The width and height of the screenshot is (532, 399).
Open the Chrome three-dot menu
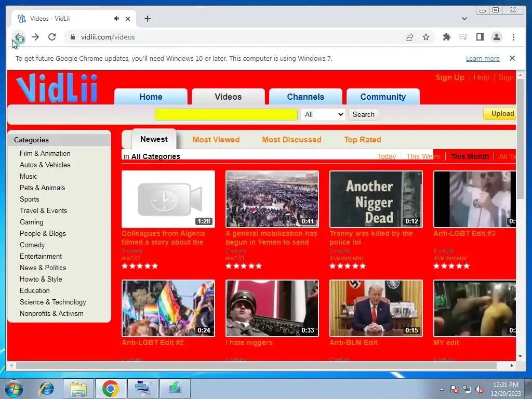[x=513, y=37]
